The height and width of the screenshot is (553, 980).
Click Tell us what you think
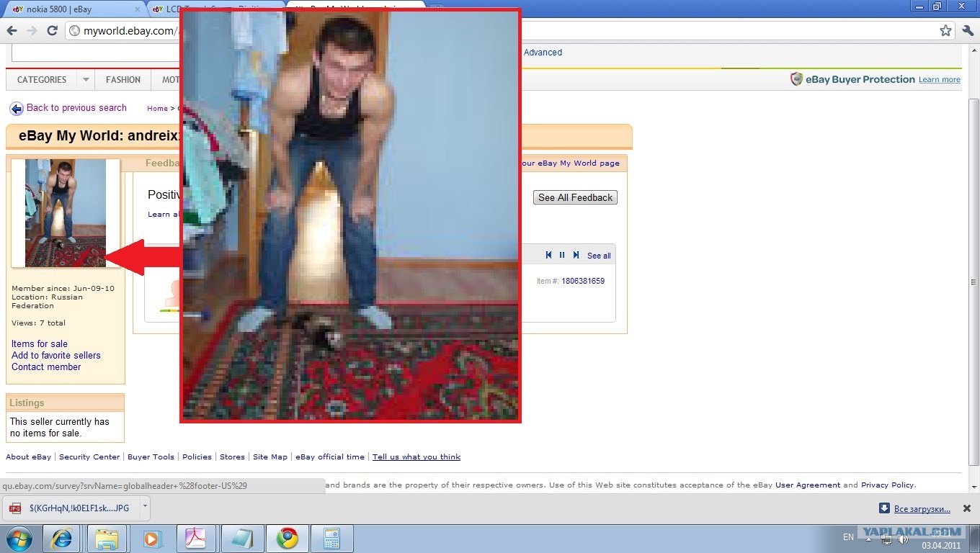click(x=416, y=457)
